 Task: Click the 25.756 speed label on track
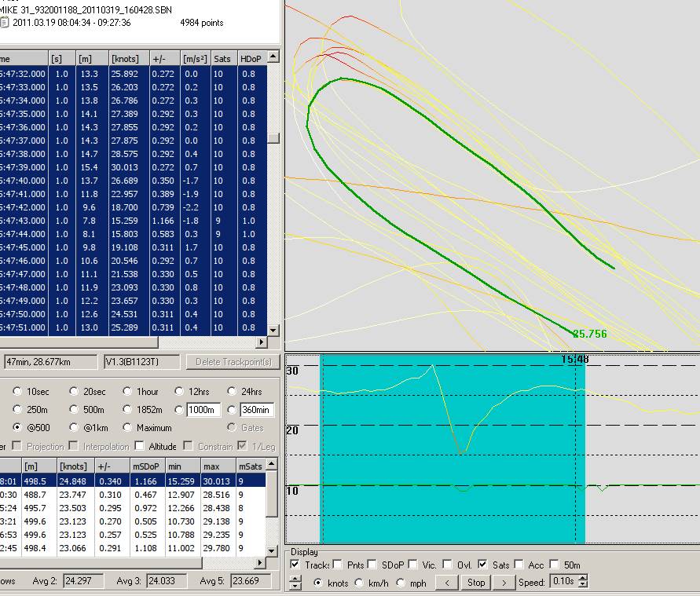click(589, 335)
